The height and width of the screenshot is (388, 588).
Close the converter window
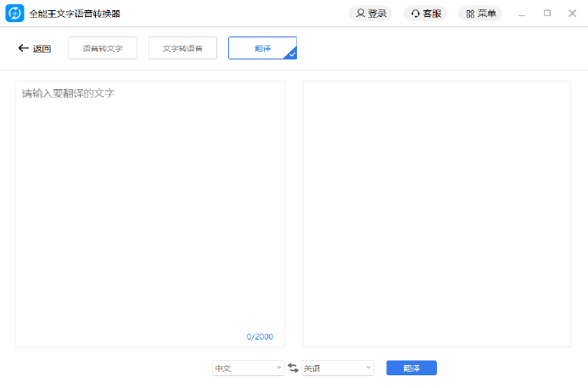[x=571, y=14]
